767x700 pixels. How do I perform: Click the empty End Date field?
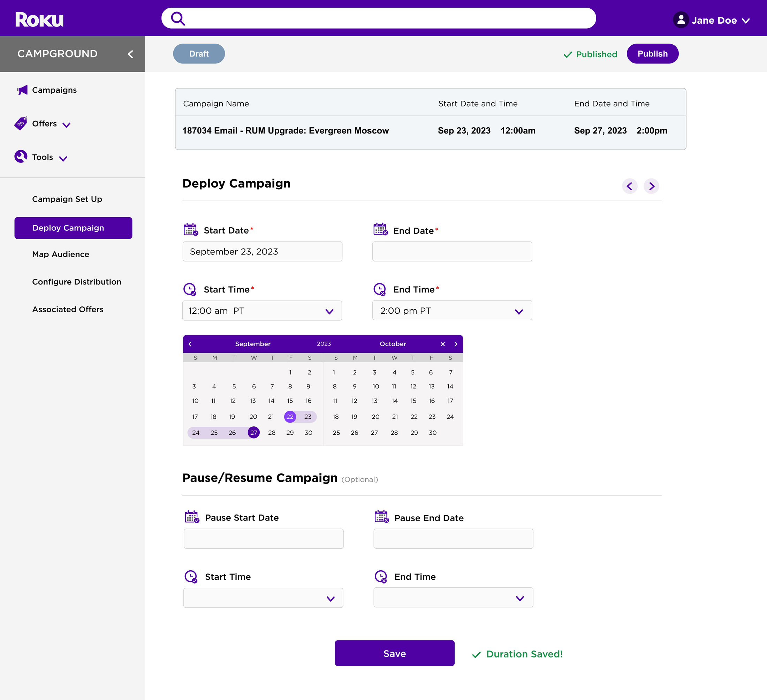(x=451, y=251)
